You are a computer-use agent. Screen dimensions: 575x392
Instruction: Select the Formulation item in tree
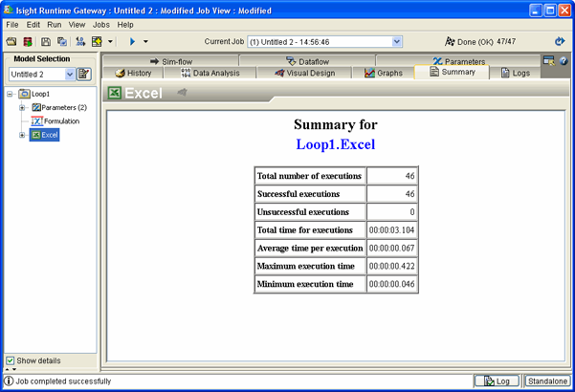[x=61, y=121]
